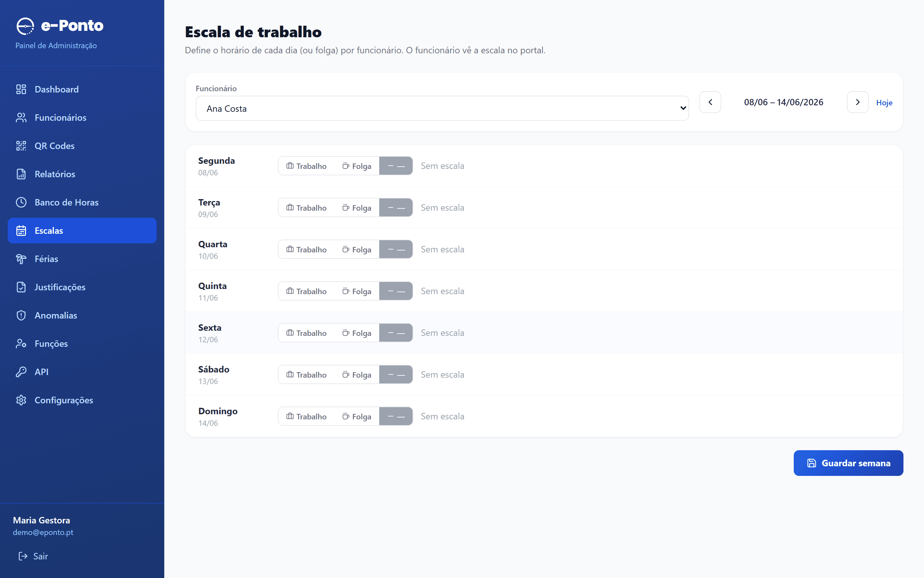Click the save icon in Guardar semana
The width and height of the screenshot is (924, 578).
812,463
